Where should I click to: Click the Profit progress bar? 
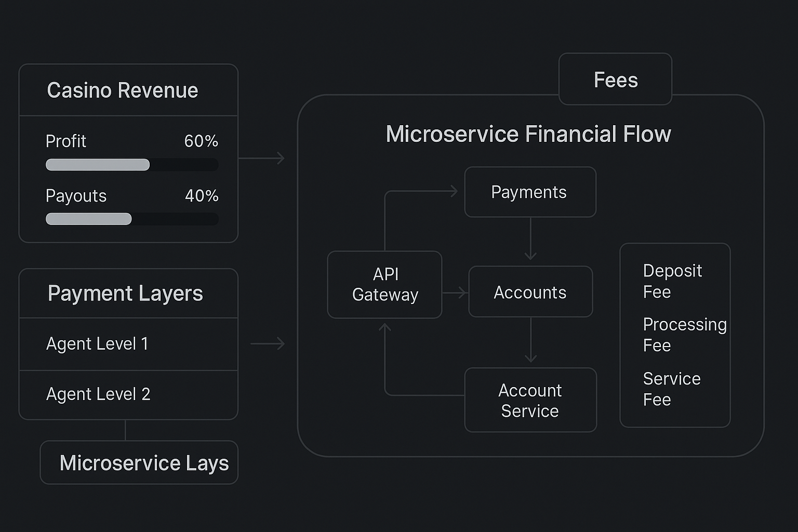point(132,165)
